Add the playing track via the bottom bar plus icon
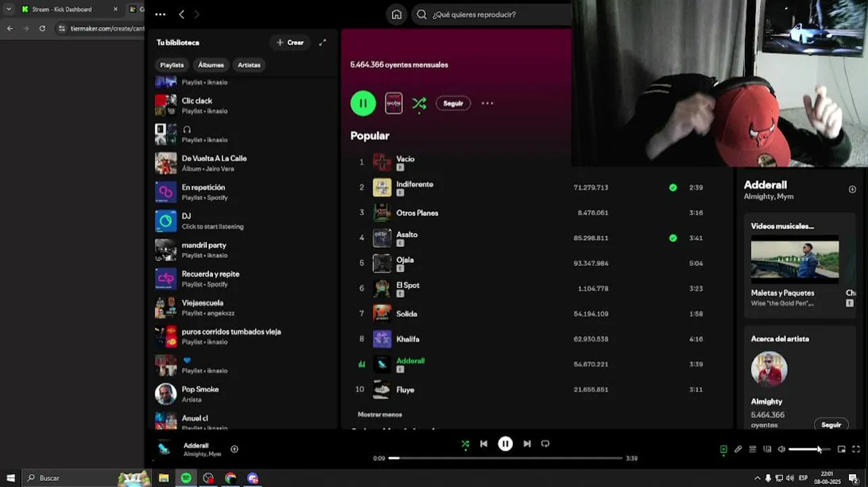868x487 pixels. click(x=235, y=449)
